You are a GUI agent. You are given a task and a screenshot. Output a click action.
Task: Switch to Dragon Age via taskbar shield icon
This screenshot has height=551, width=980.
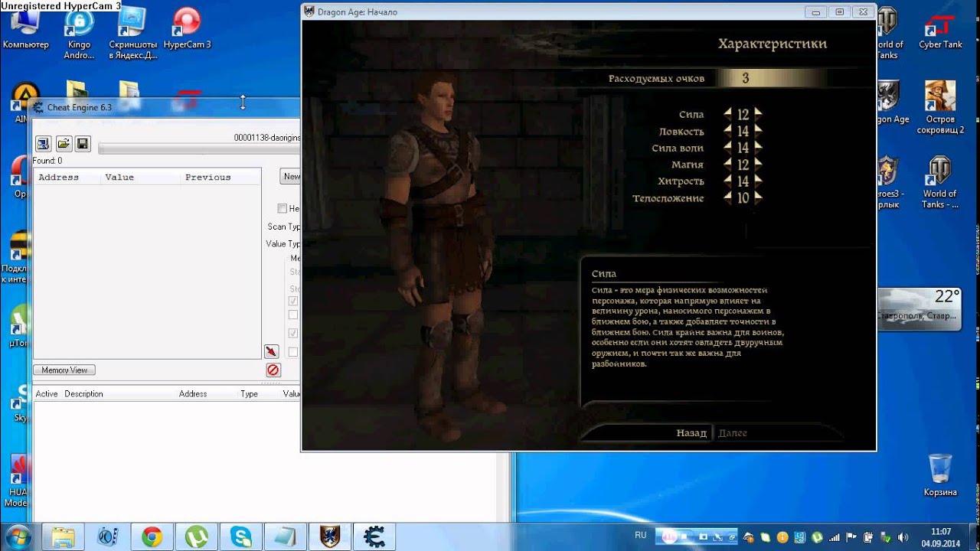tap(329, 537)
